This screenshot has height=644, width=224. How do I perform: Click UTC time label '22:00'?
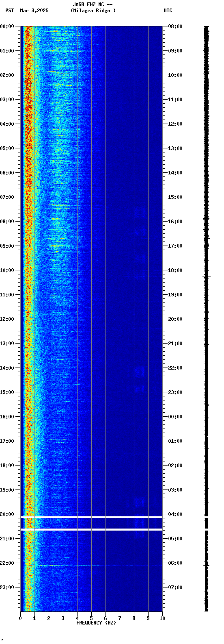tap(175, 368)
